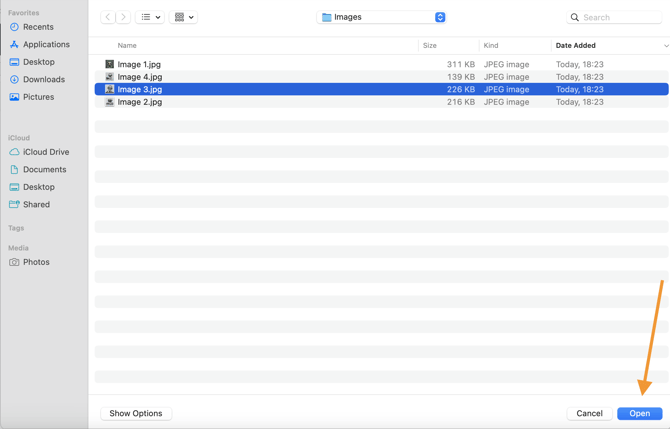Viewport: 670px width, 429px height.
Task: Select the Image 1.jpg file
Action: point(139,64)
